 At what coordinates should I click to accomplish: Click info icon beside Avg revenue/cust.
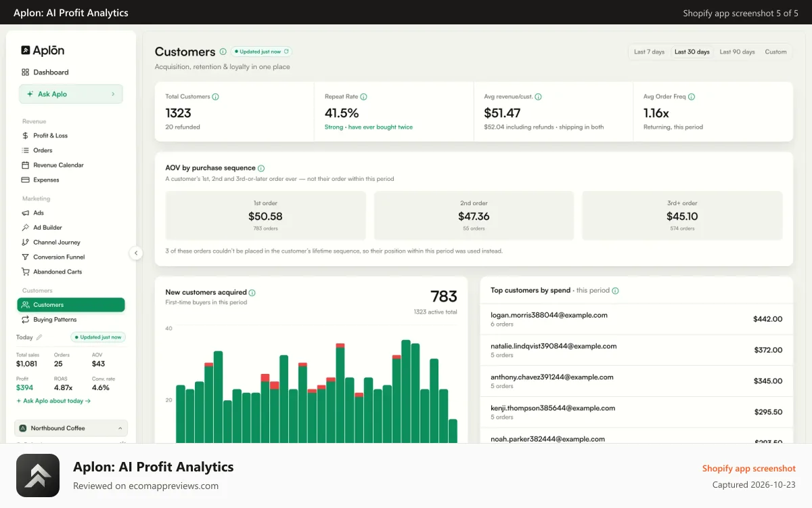538,97
